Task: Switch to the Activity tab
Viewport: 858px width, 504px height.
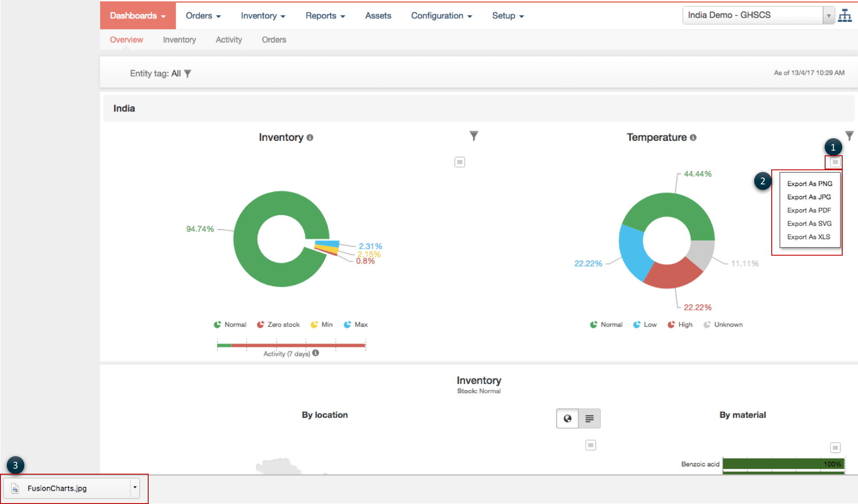Action: click(228, 40)
